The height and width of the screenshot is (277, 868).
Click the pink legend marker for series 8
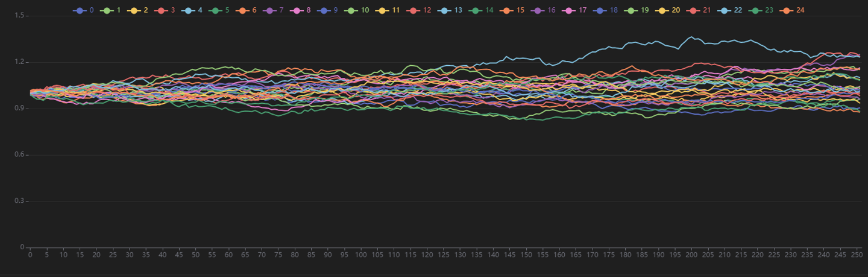(x=297, y=10)
